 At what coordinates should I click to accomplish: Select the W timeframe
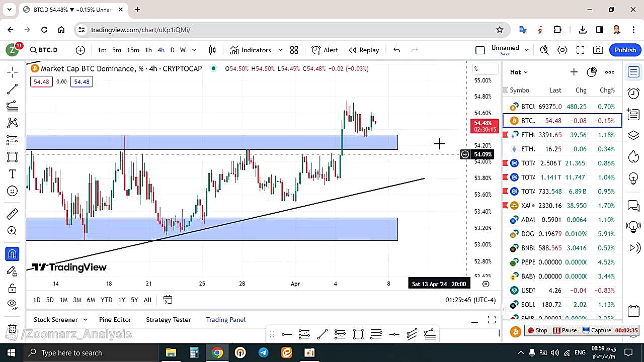(183, 50)
